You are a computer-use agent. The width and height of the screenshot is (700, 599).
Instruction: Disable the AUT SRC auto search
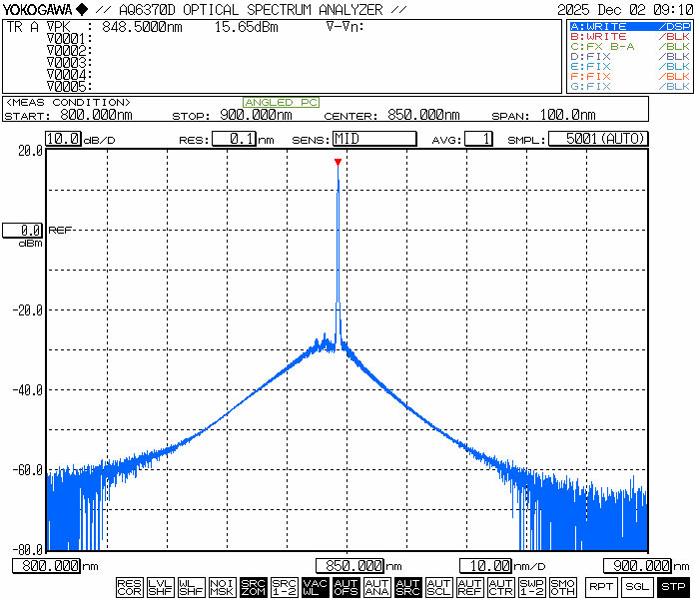pyautogui.click(x=407, y=587)
